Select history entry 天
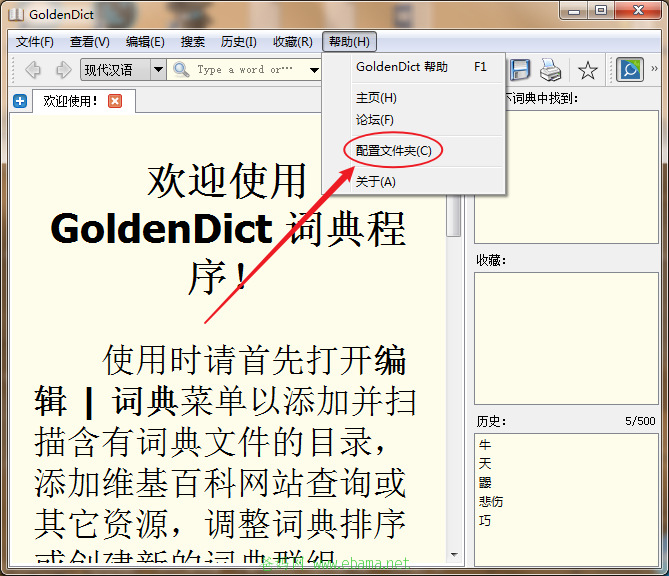Image resolution: width=669 pixels, height=576 pixels. pyautogui.click(x=485, y=464)
